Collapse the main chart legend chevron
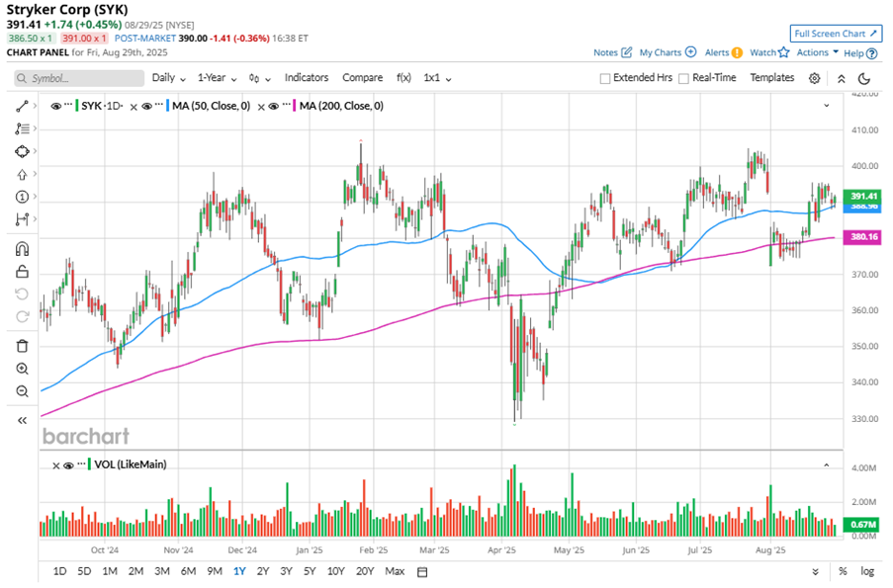The height and width of the screenshot is (588, 893). (827, 106)
